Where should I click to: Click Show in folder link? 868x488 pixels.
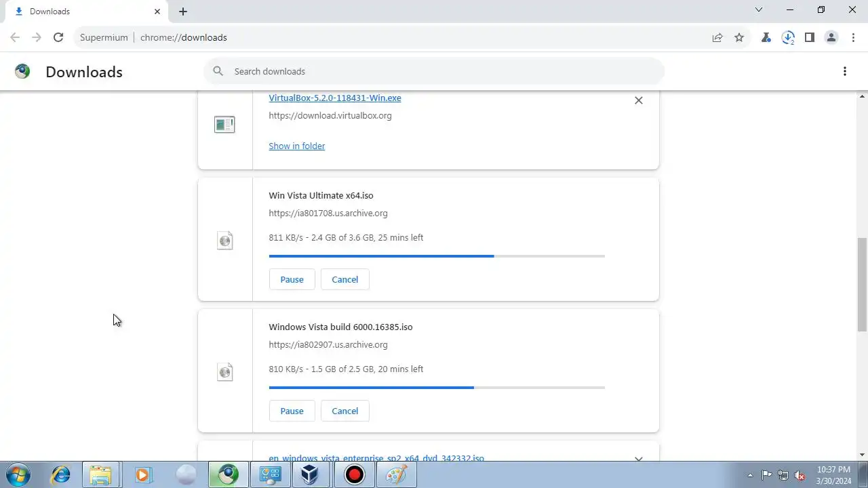coord(297,146)
